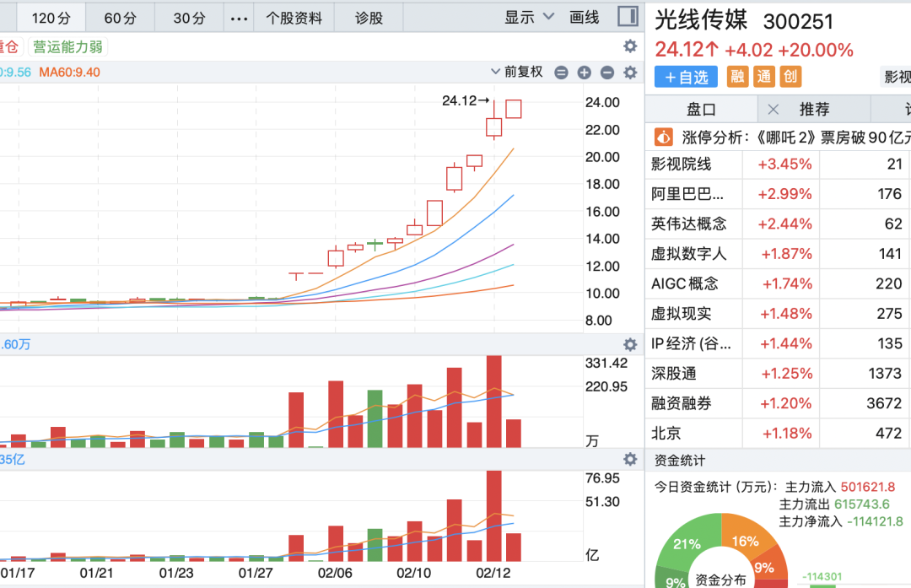911x588 pixels.
Task: Click the orange 创 badge
Action: tap(790, 76)
